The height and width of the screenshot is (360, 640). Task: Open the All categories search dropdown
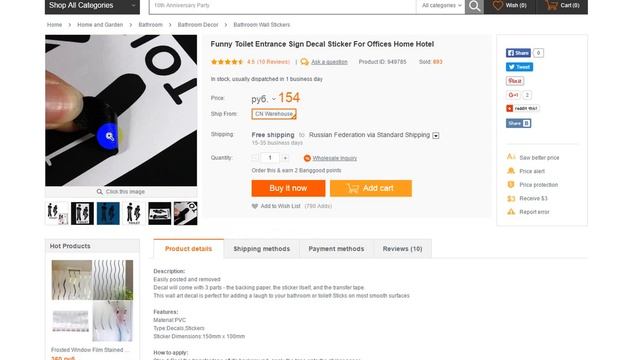click(x=441, y=6)
